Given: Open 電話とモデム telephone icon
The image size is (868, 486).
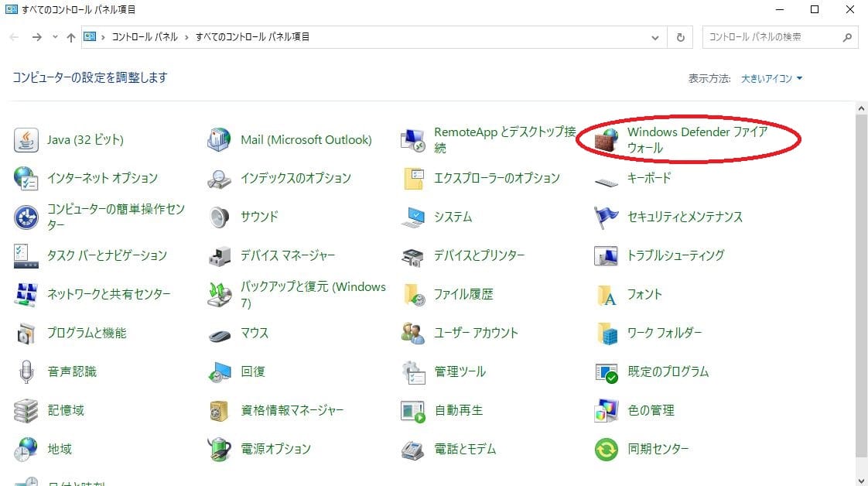Looking at the screenshot, I should pyautogui.click(x=412, y=450).
